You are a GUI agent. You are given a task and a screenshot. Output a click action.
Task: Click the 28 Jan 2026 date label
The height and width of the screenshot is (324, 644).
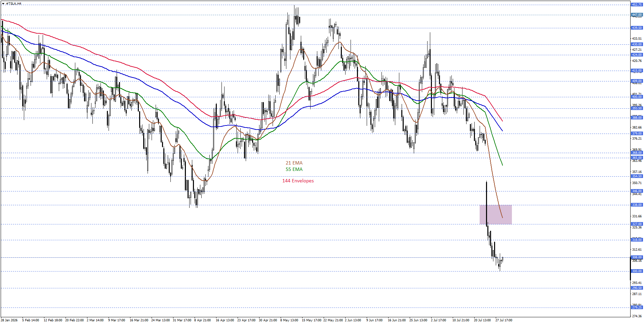click(x=9, y=320)
